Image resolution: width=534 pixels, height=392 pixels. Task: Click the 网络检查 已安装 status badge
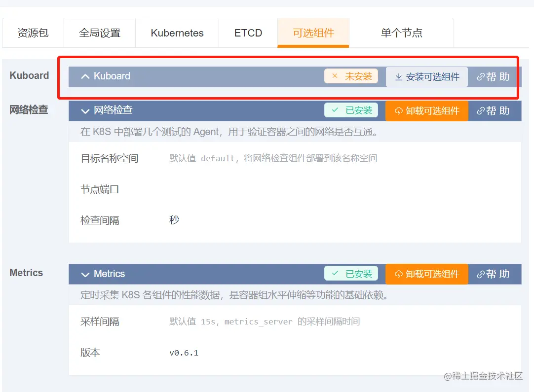pos(351,110)
